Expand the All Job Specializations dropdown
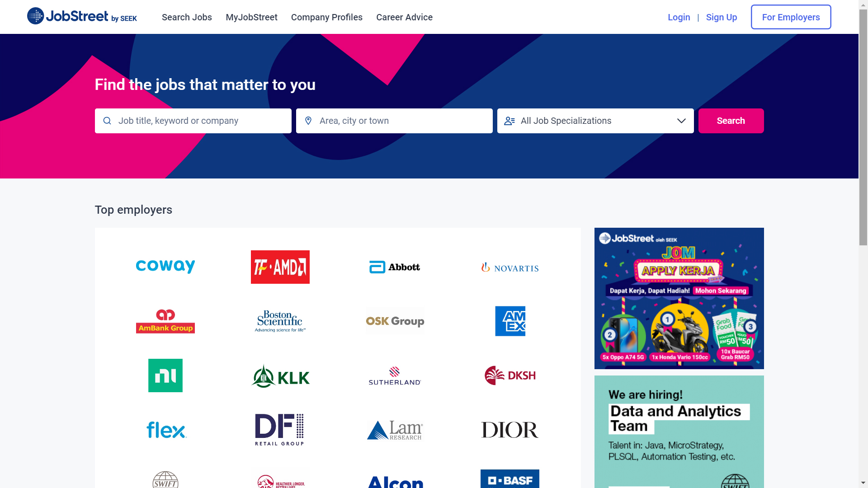The width and height of the screenshot is (868, 488). 595,121
